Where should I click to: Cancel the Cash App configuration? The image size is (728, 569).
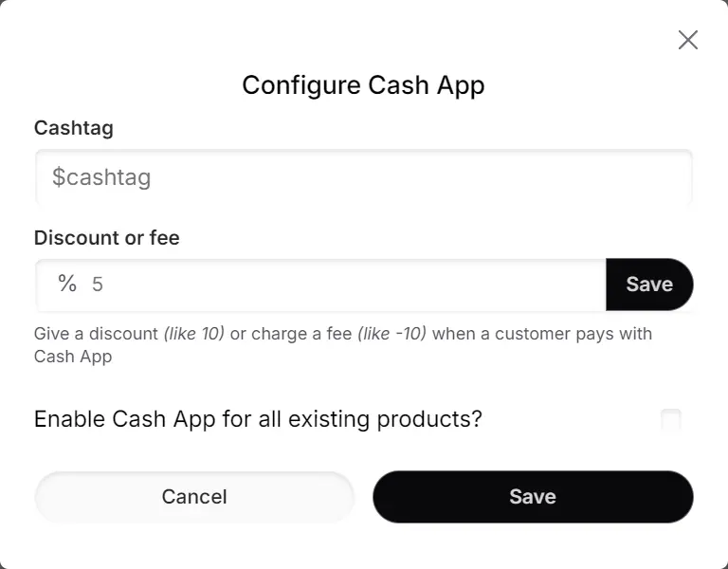194,497
